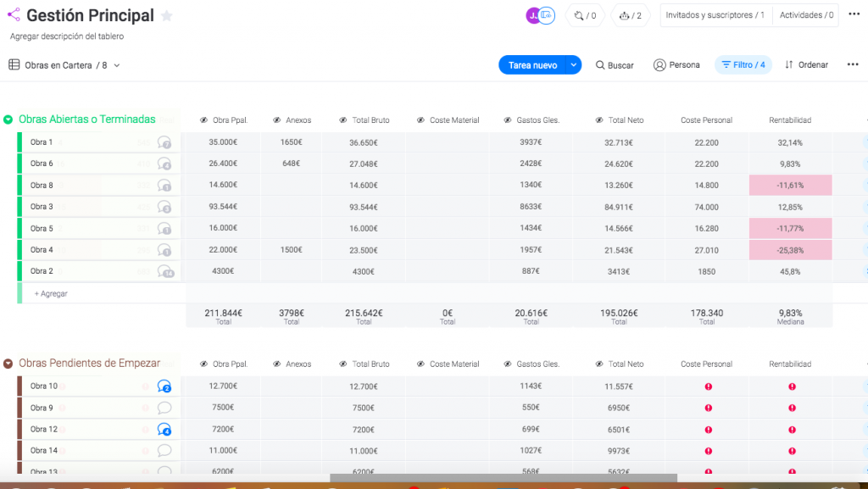Viewport: 868px width, 489px height.
Task: Star the Gestión Principal board as favorite
Action: (x=167, y=16)
